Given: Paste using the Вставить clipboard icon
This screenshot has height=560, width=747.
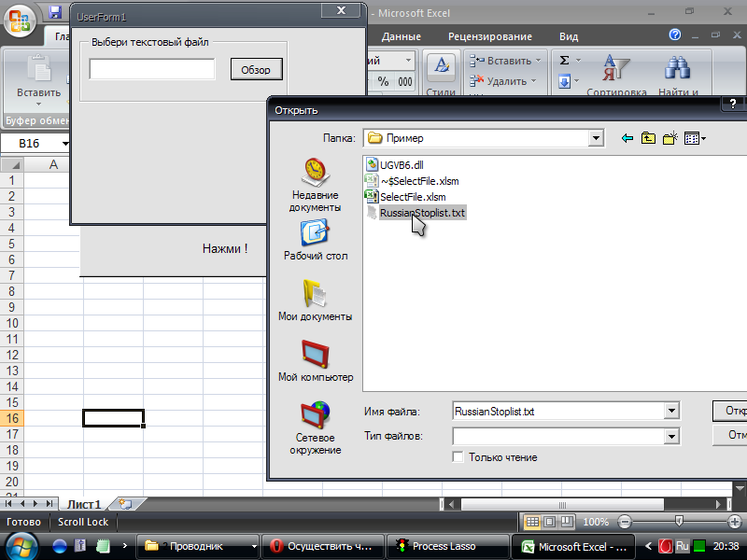Looking at the screenshot, I should click(x=38, y=68).
